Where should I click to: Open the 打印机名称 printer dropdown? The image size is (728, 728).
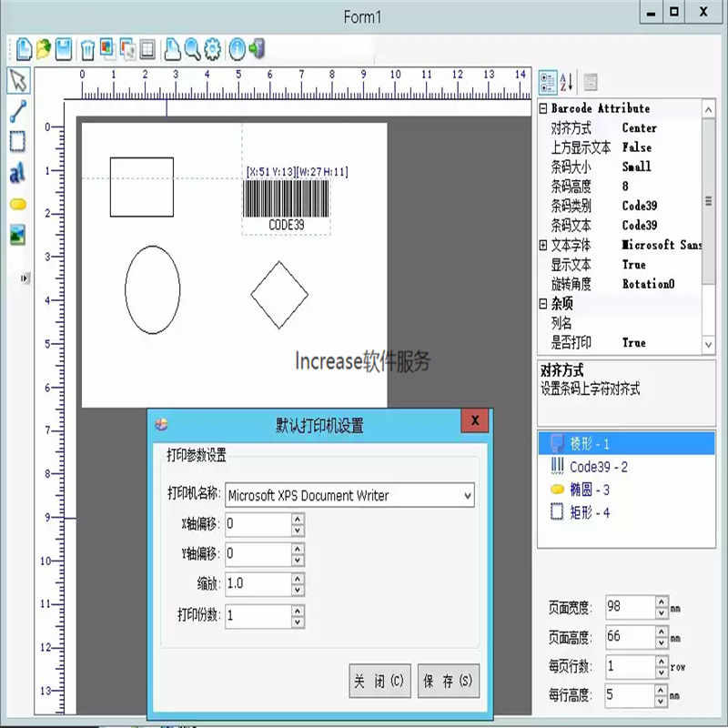(x=468, y=495)
